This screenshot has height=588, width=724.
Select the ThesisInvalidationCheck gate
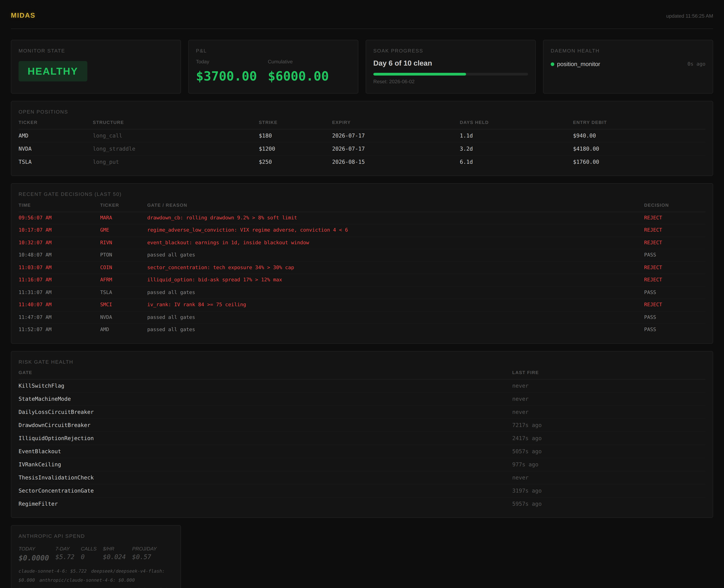tap(56, 478)
